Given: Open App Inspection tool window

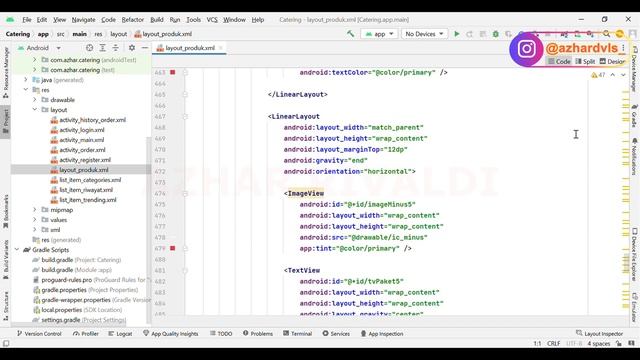Looking at the screenshot, I should [x=382, y=333].
